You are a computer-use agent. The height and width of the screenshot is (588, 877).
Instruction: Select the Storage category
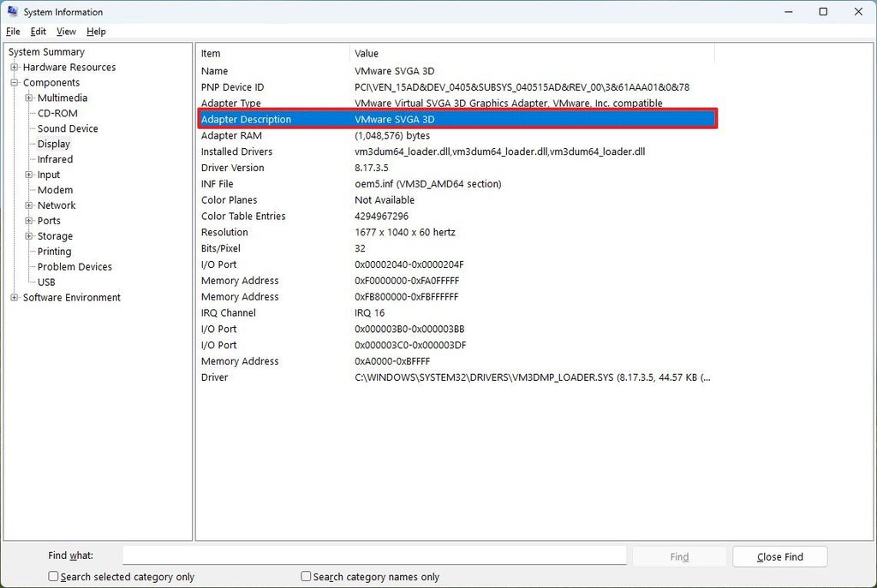55,236
